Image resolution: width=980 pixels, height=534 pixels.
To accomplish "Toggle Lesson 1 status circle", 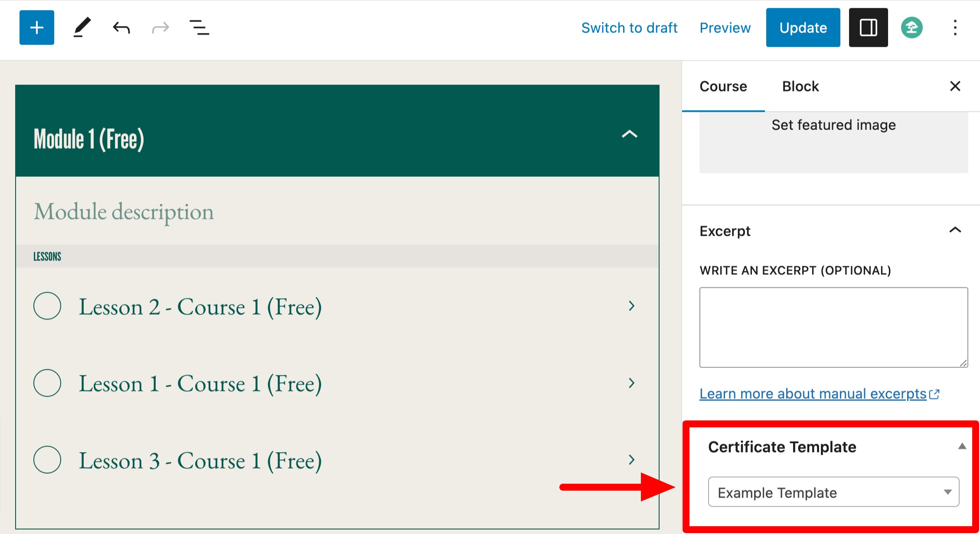I will (47, 383).
